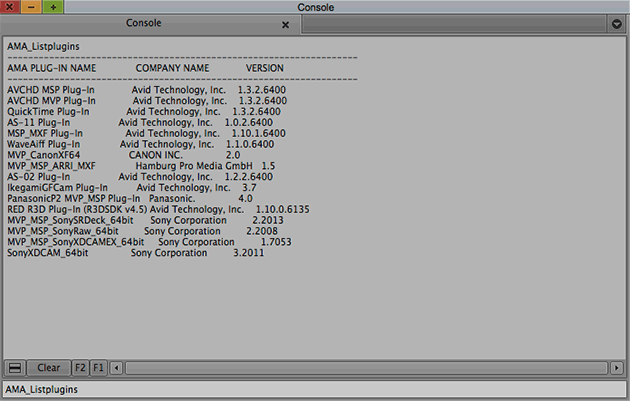Click the MVP_MSP_SonyXDCAMEX_64bit row
The height and width of the screenshot is (401, 630).
(149, 241)
